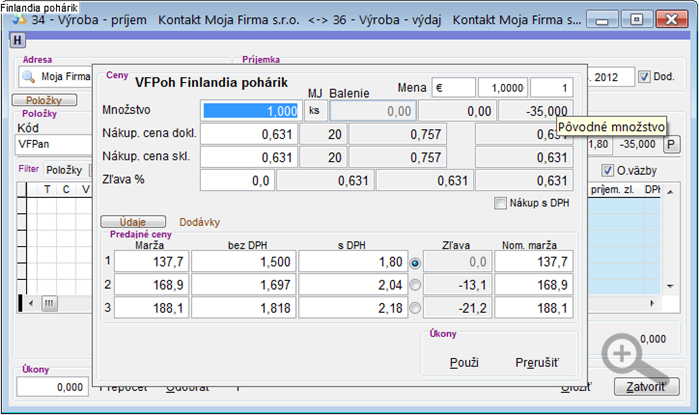Click the MJ unit field ks
Image resolution: width=699 pixels, height=415 pixels.
[315, 111]
